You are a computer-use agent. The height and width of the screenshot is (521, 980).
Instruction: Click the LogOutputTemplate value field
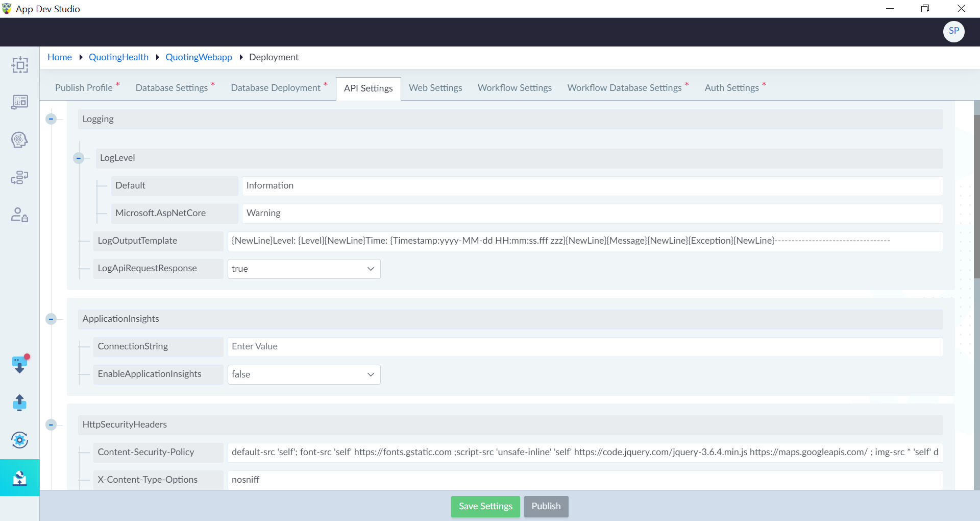(x=585, y=241)
